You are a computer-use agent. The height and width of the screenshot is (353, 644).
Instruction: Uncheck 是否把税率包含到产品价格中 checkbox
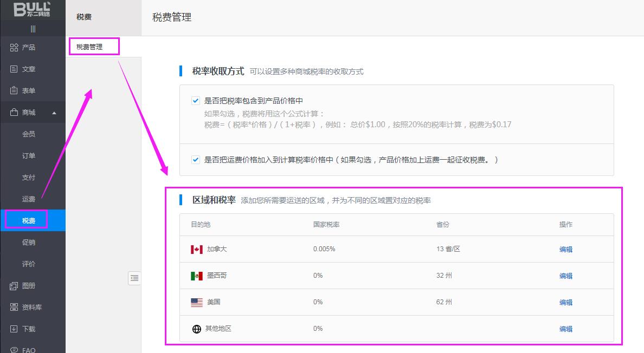click(x=196, y=101)
